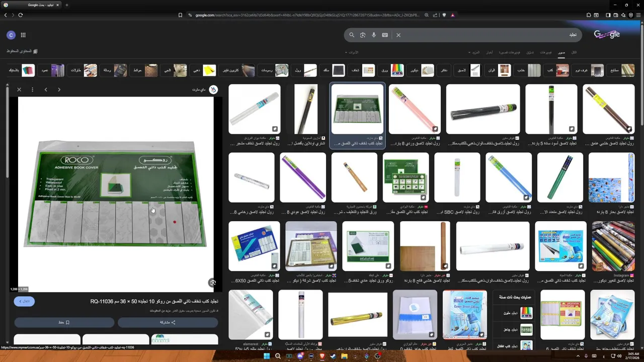
Task: Filter by the ذهبي golden chip
Action: (203, 70)
